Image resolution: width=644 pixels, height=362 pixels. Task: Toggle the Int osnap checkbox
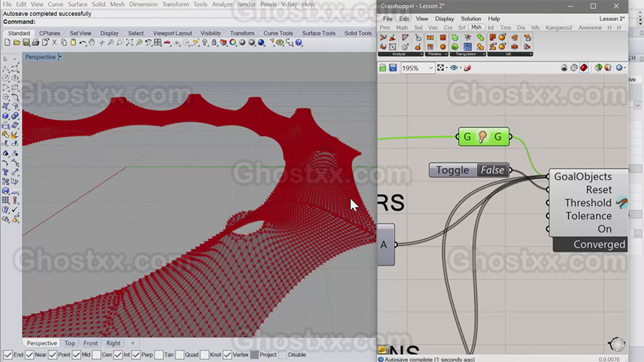[x=118, y=355]
